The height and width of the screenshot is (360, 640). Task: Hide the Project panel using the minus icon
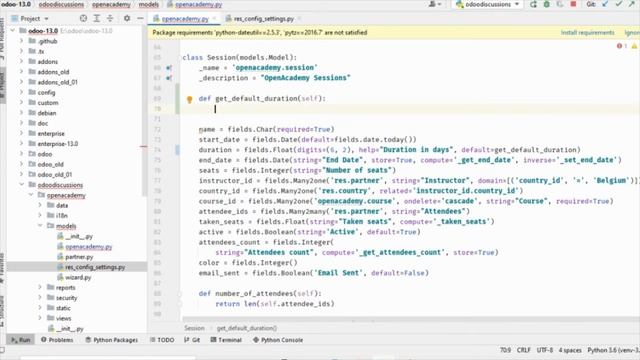click(x=140, y=18)
